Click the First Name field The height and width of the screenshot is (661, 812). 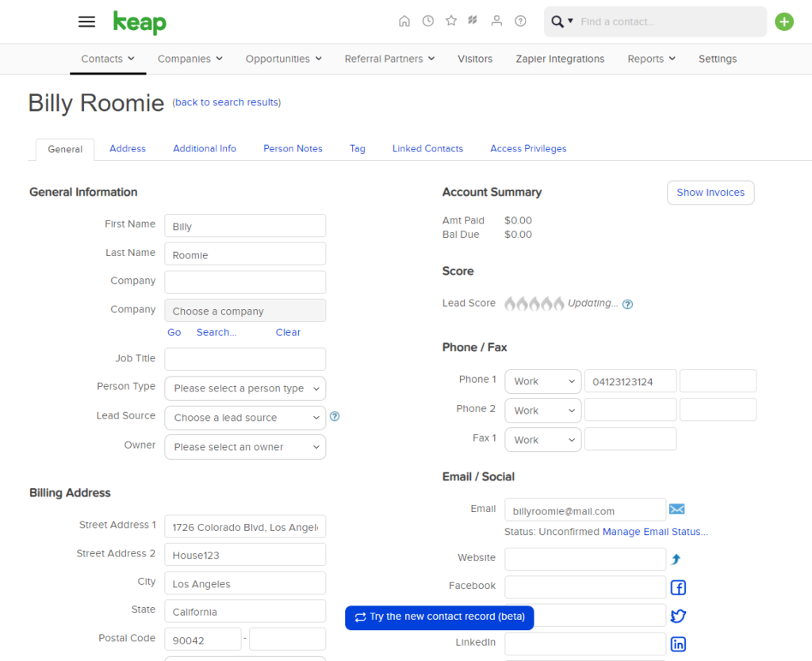pyautogui.click(x=245, y=226)
